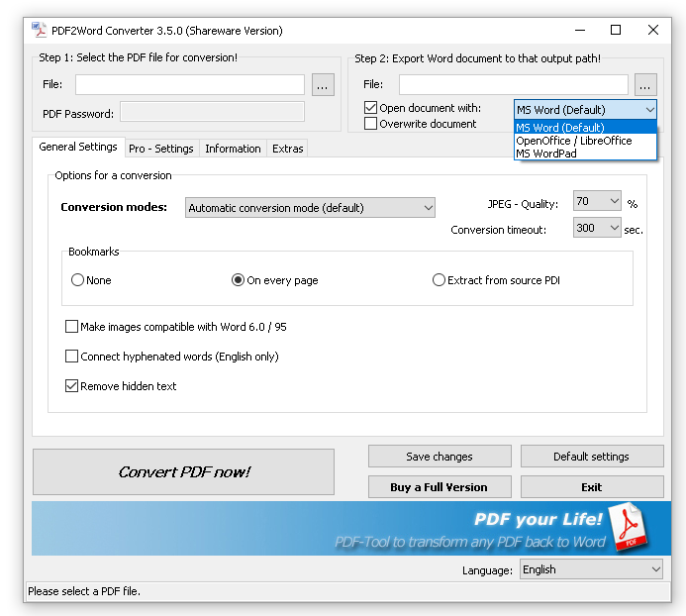Enable Make images compatible with Word 6.0 / 95
686x616 pixels.
click(x=71, y=327)
